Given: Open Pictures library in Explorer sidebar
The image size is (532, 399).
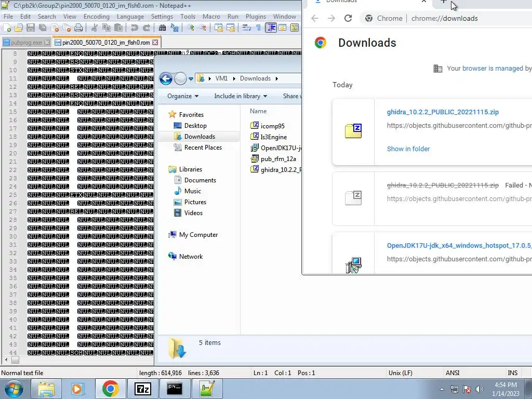Looking at the screenshot, I should [195, 202].
